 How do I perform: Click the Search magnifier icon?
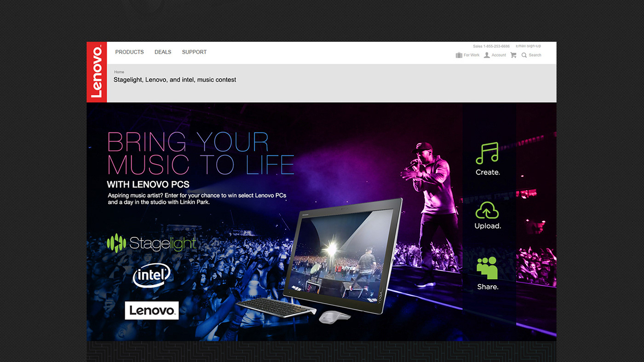[524, 55]
